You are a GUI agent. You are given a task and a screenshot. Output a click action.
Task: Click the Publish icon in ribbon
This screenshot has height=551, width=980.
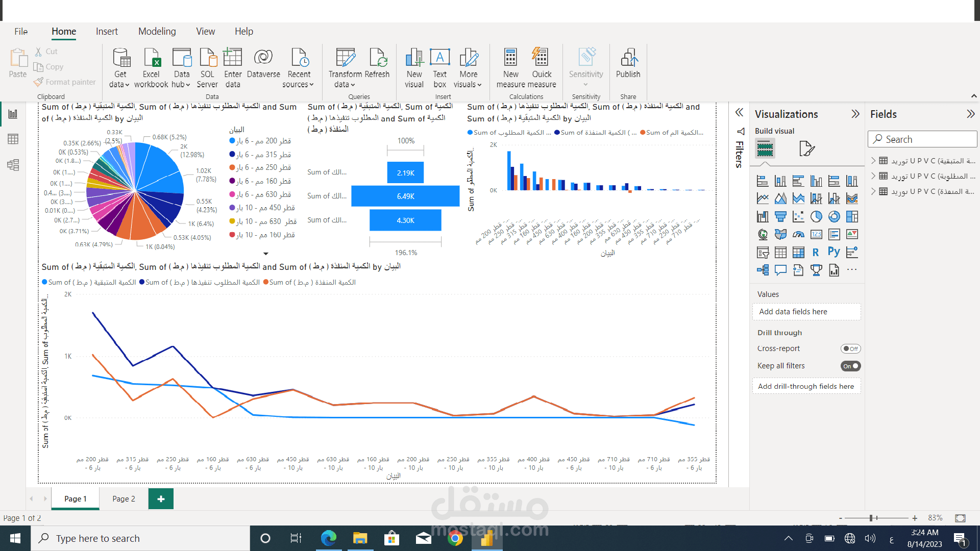point(628,63)
